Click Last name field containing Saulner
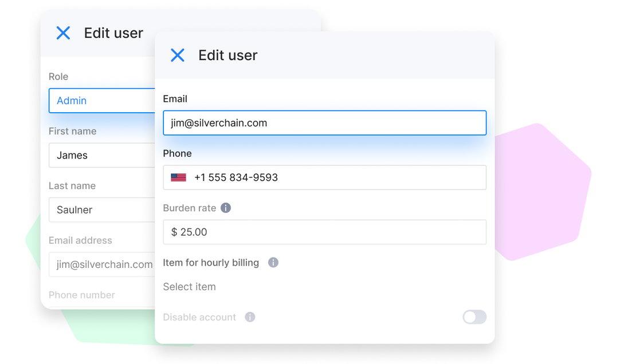This screenshot has width=636, height=364. click(102, 209)
